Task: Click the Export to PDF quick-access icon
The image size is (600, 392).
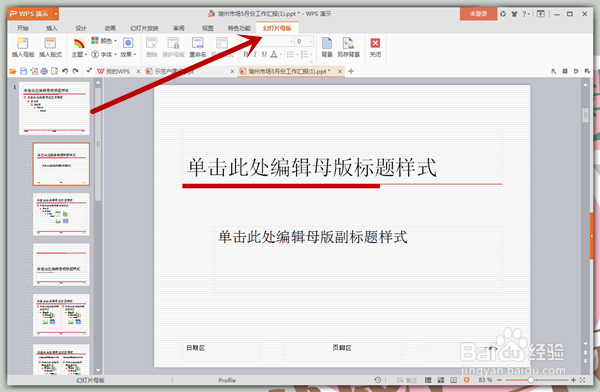Action: (x=34, y=71)
